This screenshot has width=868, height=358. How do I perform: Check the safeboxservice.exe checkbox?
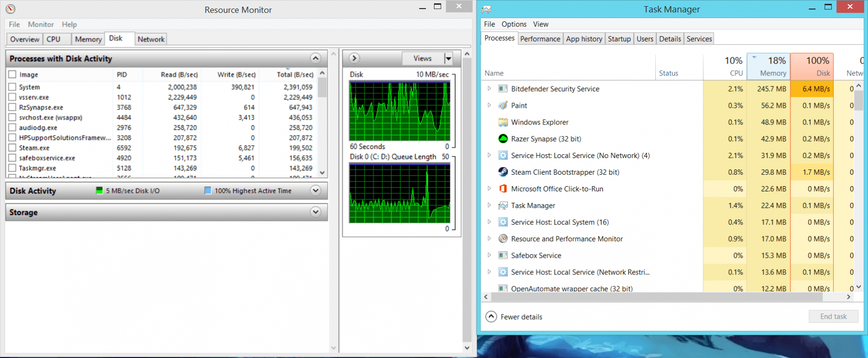pos(12,158)
